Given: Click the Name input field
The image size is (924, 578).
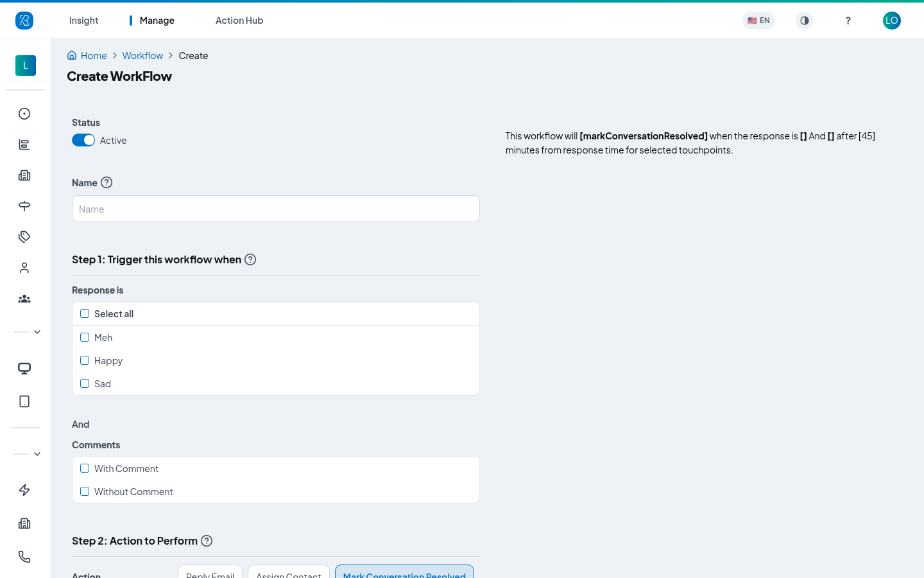Looking at the screenshot, I should [276, 209].
